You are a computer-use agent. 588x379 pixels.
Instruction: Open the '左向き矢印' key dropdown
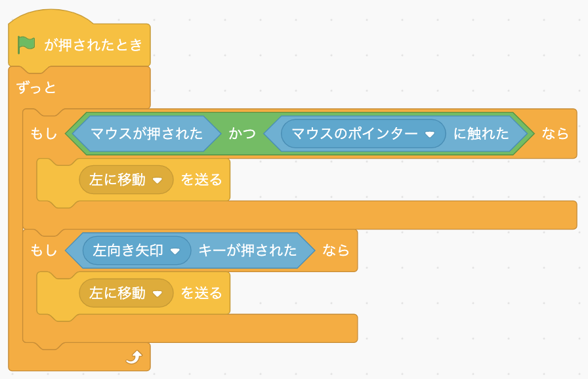[x=175, y=251]
